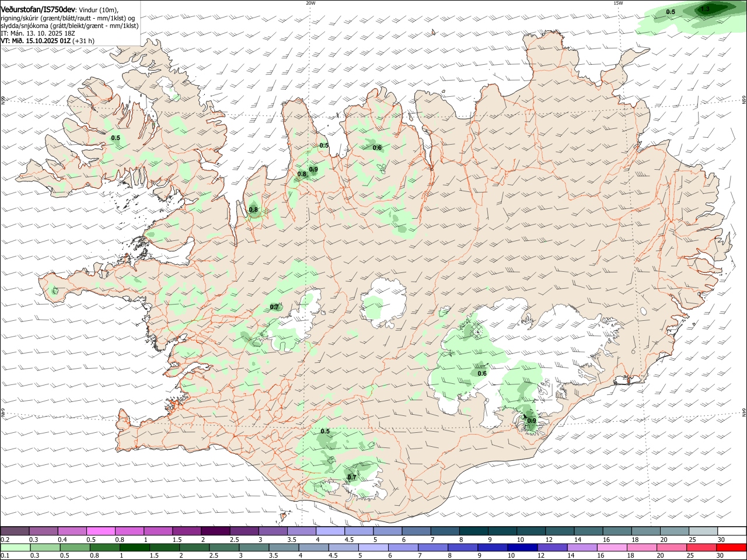Pick the bright red 30 swatch in lower legend row
This screenshot has width=747, height=560.
click(x=731, y=548)
